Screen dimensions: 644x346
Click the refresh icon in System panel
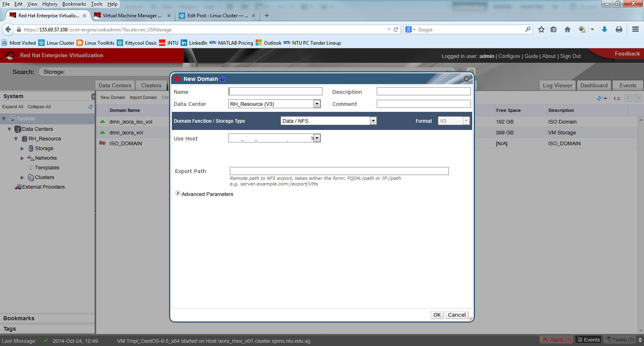(x=91, y=107)
